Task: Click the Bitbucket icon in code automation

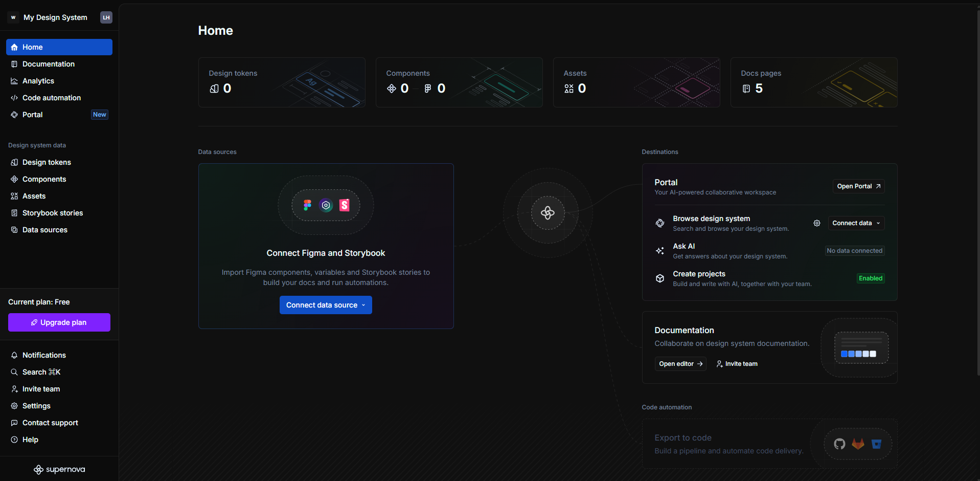Action: [876, 444]
